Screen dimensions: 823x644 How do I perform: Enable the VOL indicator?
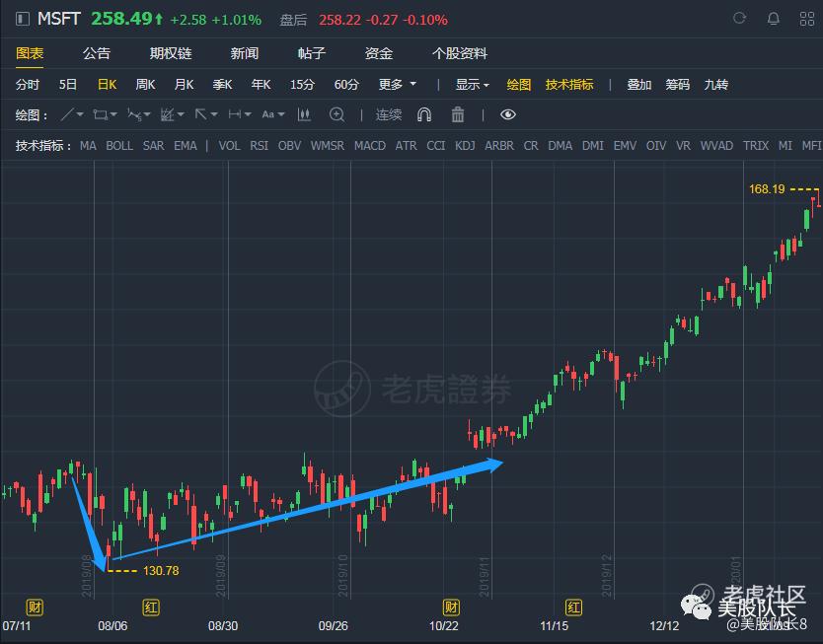click(229, 145)
